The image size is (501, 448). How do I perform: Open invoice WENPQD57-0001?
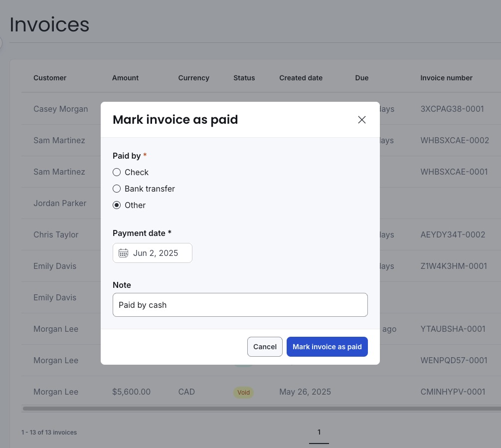click(x=454, y=360)
